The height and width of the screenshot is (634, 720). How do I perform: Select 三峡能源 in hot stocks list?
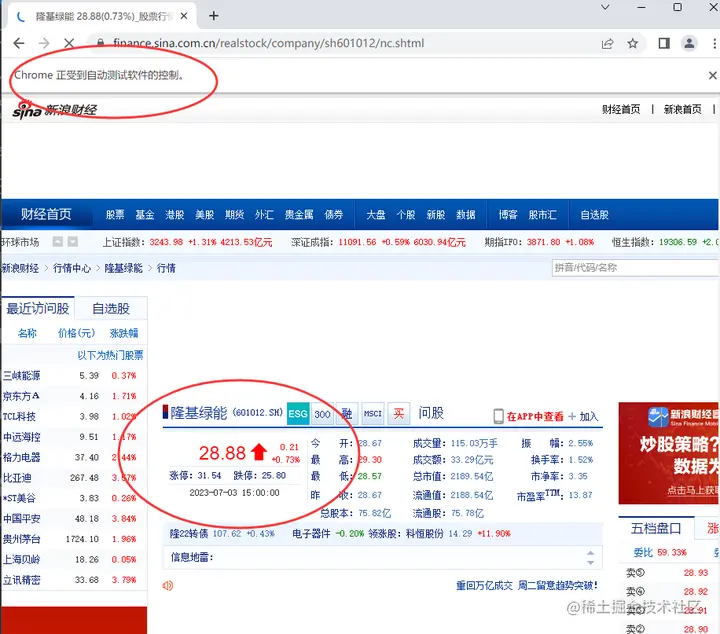click(x=22, y=376)
